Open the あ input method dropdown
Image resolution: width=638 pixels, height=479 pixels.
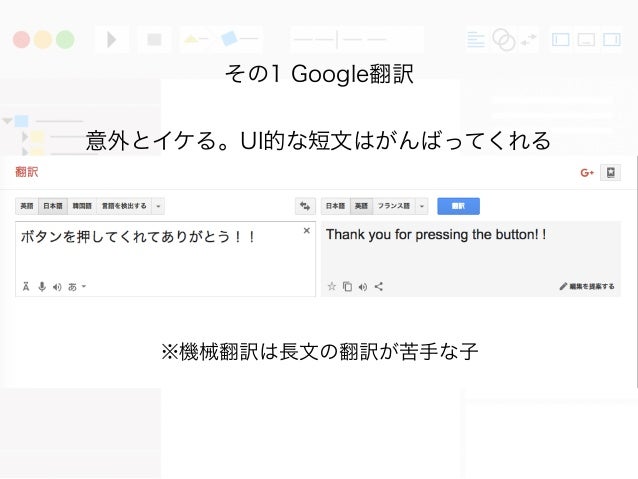(x=77, y=287)
